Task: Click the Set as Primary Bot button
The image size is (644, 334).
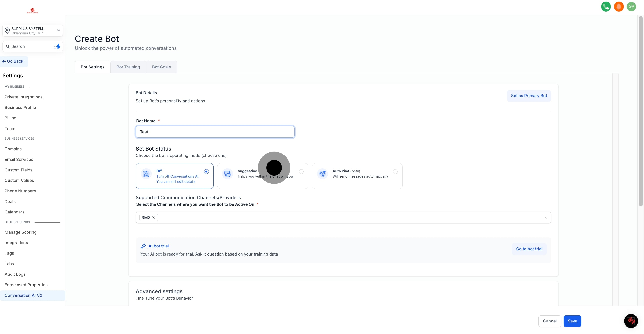Action: 529,96
